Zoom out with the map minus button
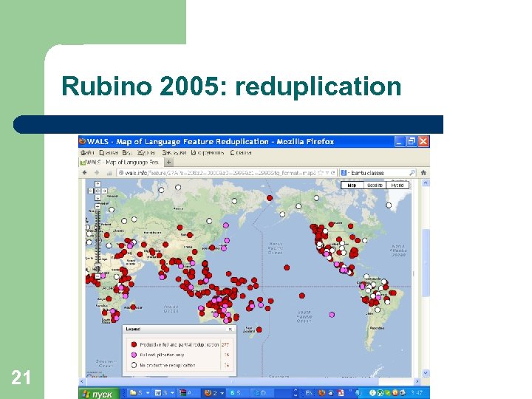This screenshot has height=399, width=532. click(98, 276)
